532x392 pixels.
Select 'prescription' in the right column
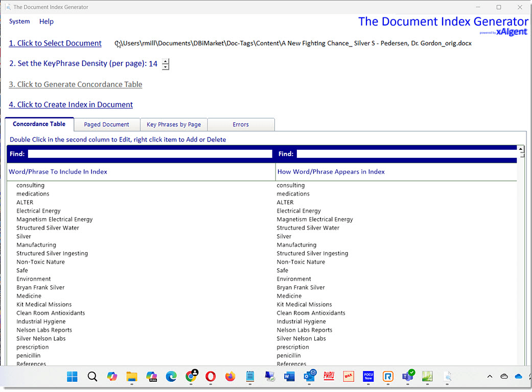(292, 347)
